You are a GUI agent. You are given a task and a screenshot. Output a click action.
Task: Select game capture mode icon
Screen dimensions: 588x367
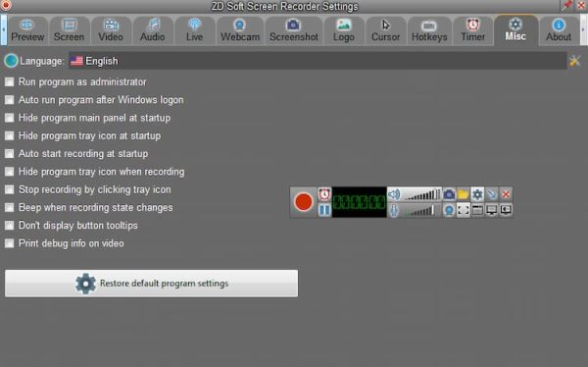tap(506, 210)
